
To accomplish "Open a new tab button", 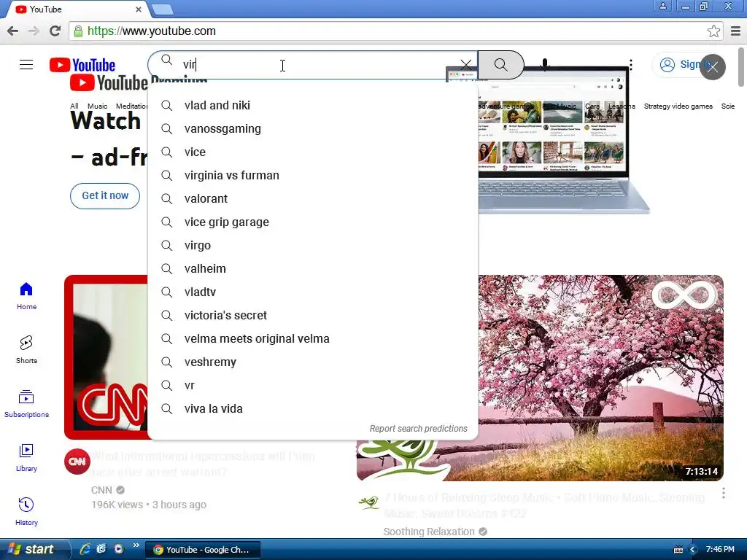I will coord(163,9).
